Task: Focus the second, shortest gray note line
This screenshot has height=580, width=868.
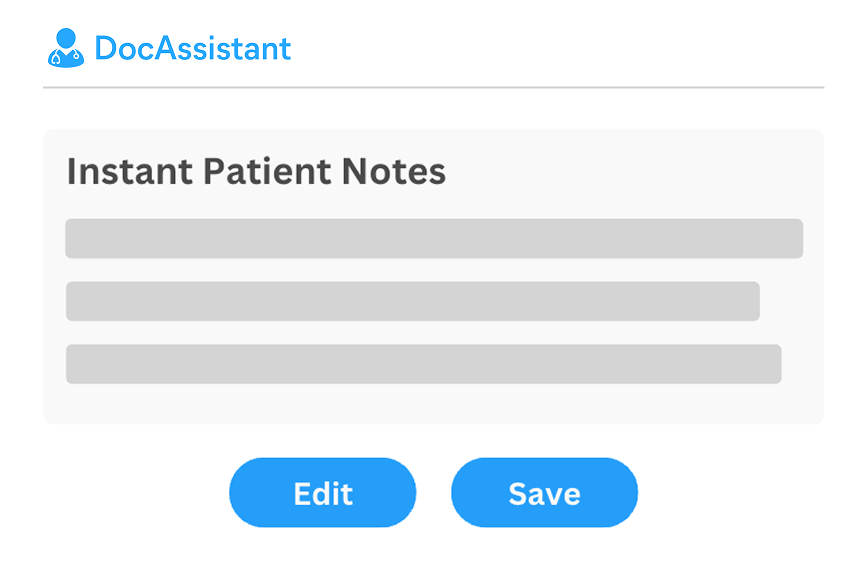Action: [x=412, y=301]
